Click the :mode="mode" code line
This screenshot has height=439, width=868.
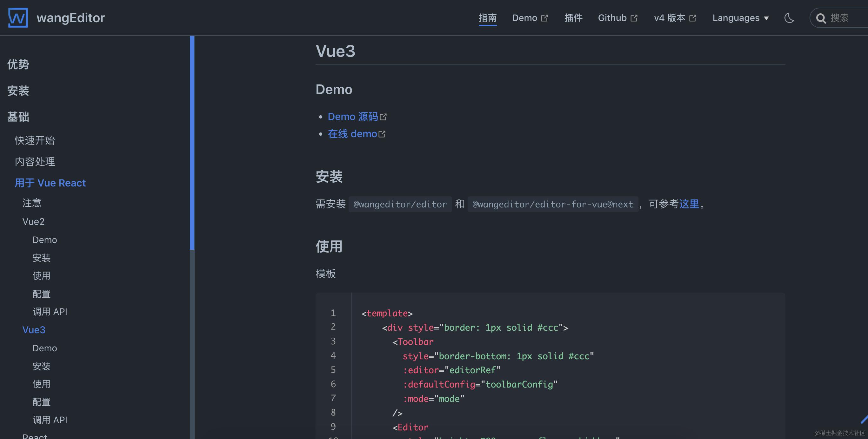click(x=433, y=399)
